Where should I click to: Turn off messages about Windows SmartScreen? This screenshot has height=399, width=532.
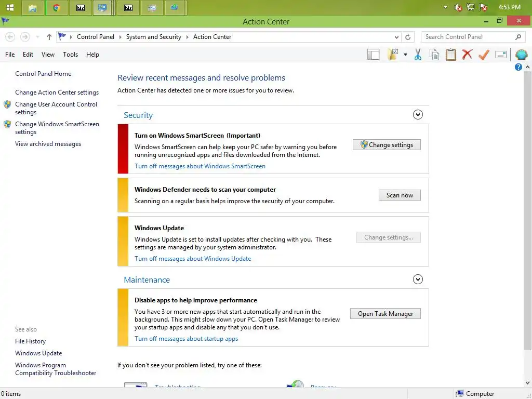click(200, 166)
